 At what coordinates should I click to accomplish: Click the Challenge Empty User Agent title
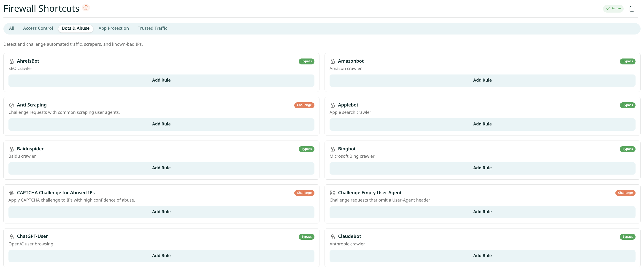pyautogui.click(x=370, y=193)
